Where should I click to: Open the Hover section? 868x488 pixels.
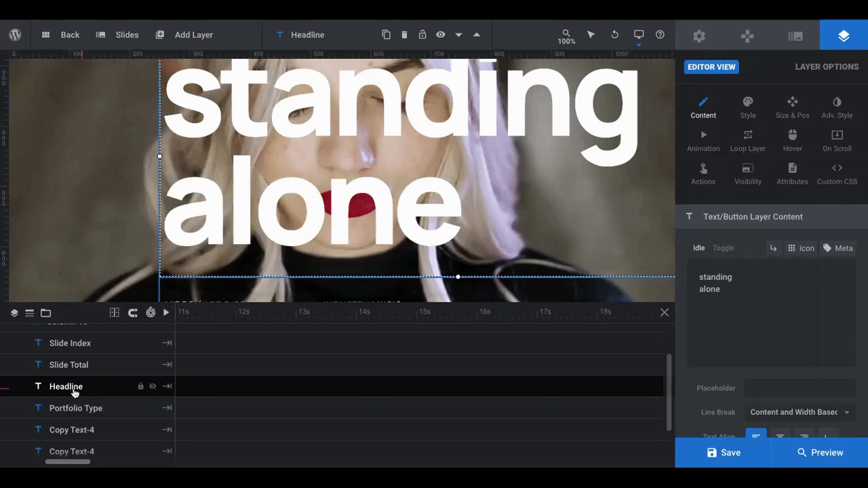[792, 141]
